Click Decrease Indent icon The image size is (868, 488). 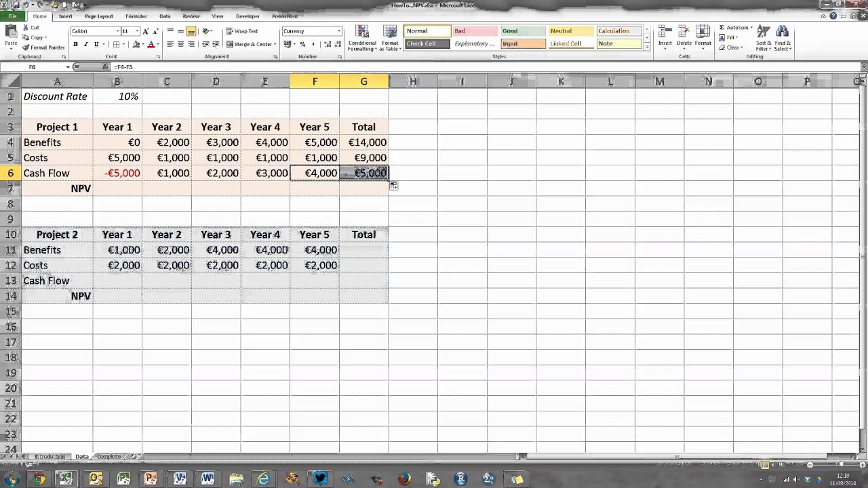[205, 44]
